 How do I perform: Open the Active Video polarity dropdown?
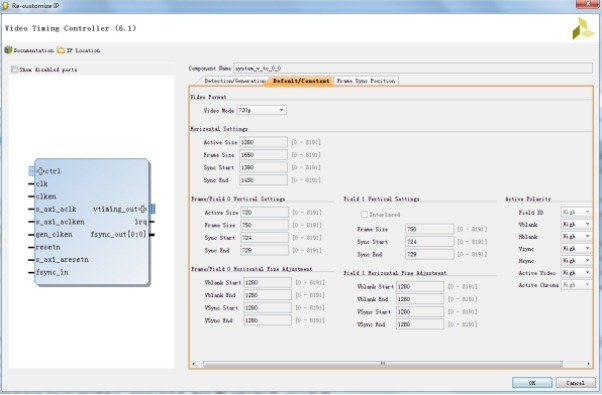(576, 273)
